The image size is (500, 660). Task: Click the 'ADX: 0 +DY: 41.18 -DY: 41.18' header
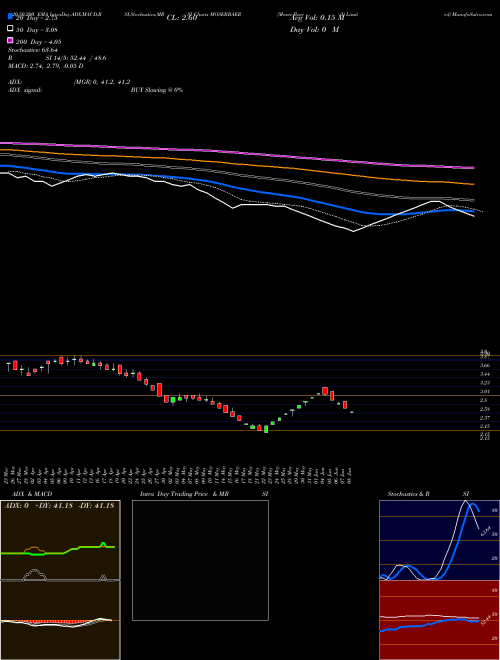pos(59,505)
